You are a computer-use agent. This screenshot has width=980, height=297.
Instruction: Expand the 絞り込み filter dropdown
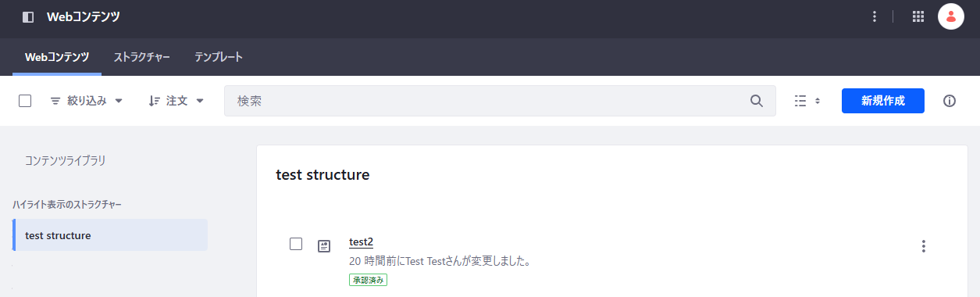(87, 101)
